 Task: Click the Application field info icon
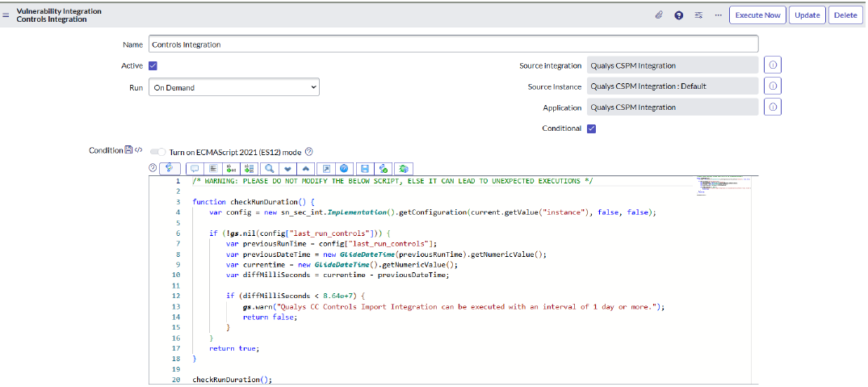pos(772,107)
